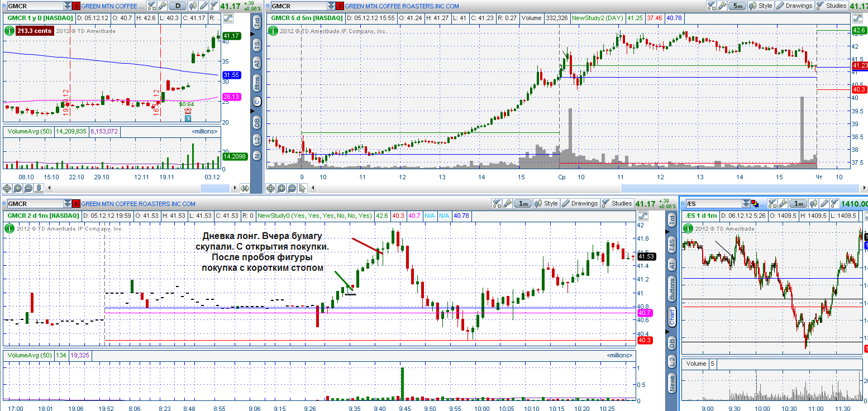
Task: Open the D timeframe selector on daily chart
Action: (x=178, y=6)
